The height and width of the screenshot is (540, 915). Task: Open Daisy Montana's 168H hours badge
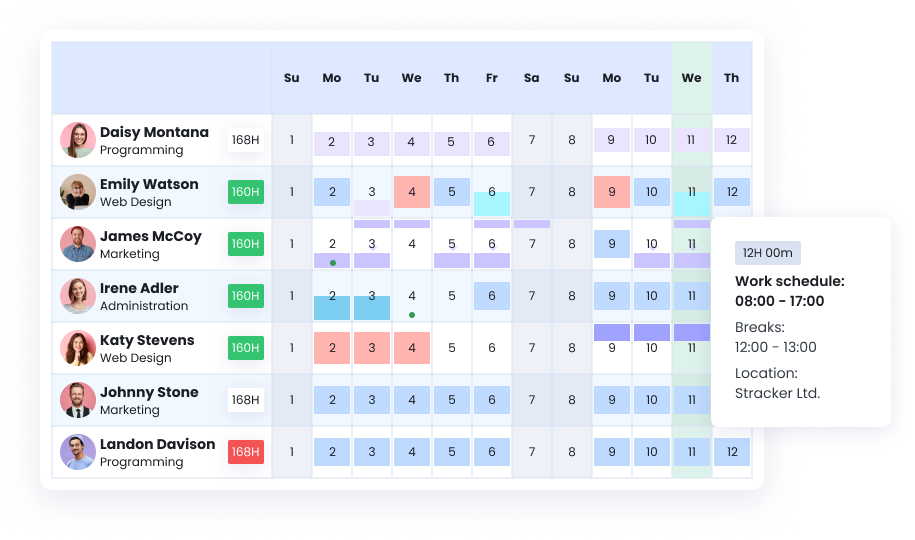[x=245, y=140]
